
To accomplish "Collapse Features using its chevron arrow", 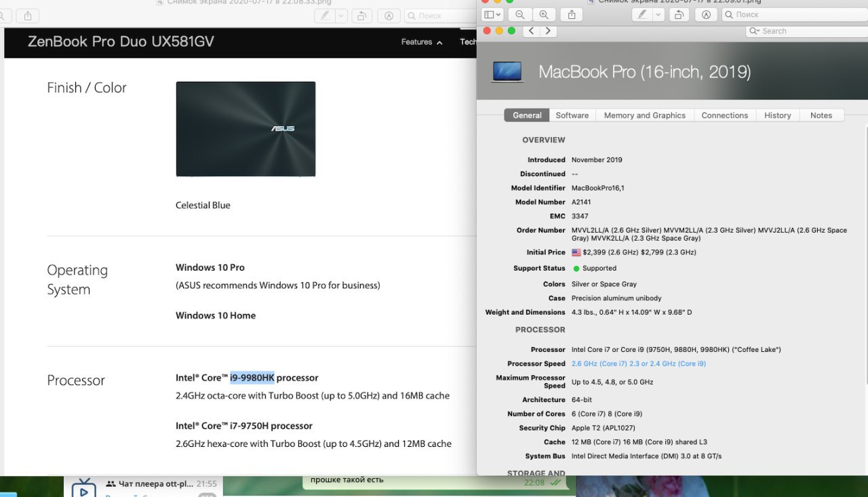I will pos(439,43).
